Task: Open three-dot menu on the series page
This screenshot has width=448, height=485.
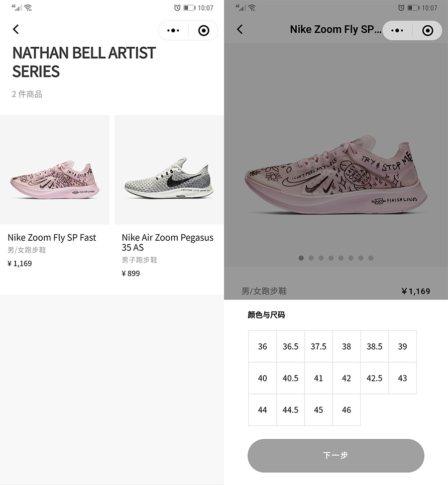Action: click(x=173, y=30)
